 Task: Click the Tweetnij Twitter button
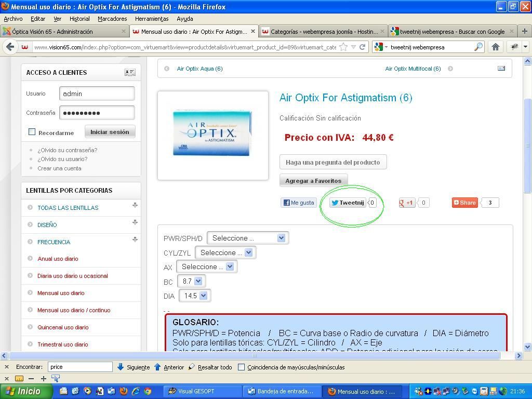click(348, 203)
